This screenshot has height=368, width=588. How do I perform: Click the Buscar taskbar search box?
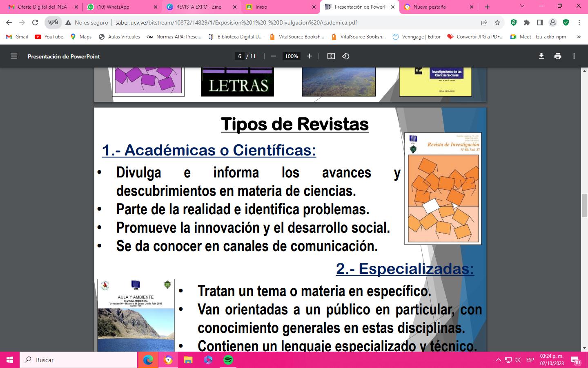click(x=78, y=360)
